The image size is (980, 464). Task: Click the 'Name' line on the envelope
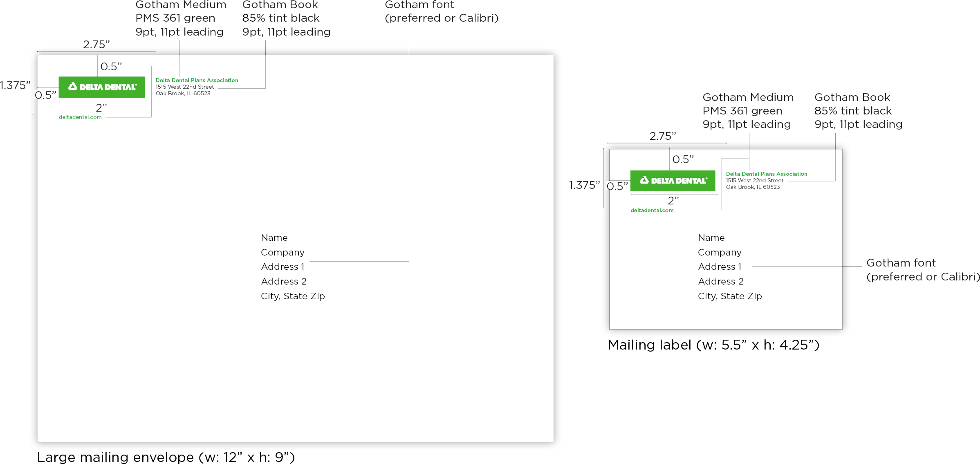coord(274,238)
